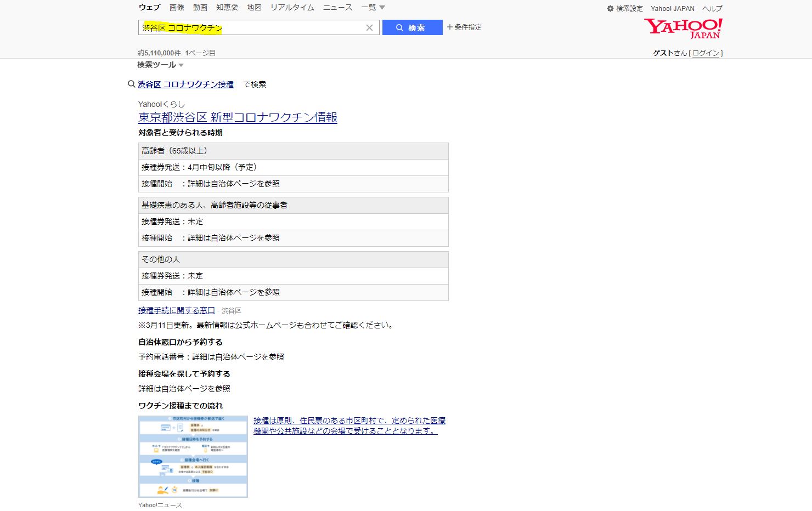Click 接種券発送：4月中旬以降（予定） row
The height and width of the screenshot is (511, 812).
click(294, 167)
